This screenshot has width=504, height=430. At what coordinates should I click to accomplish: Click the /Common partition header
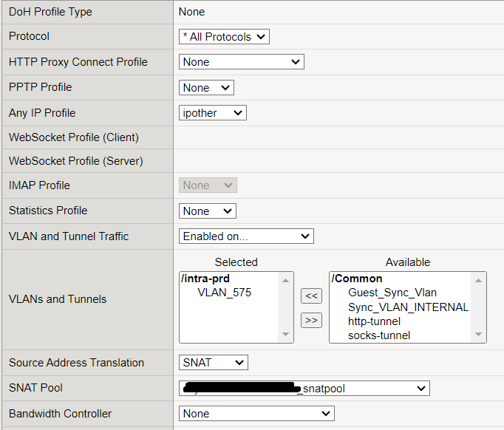point(357,279)
